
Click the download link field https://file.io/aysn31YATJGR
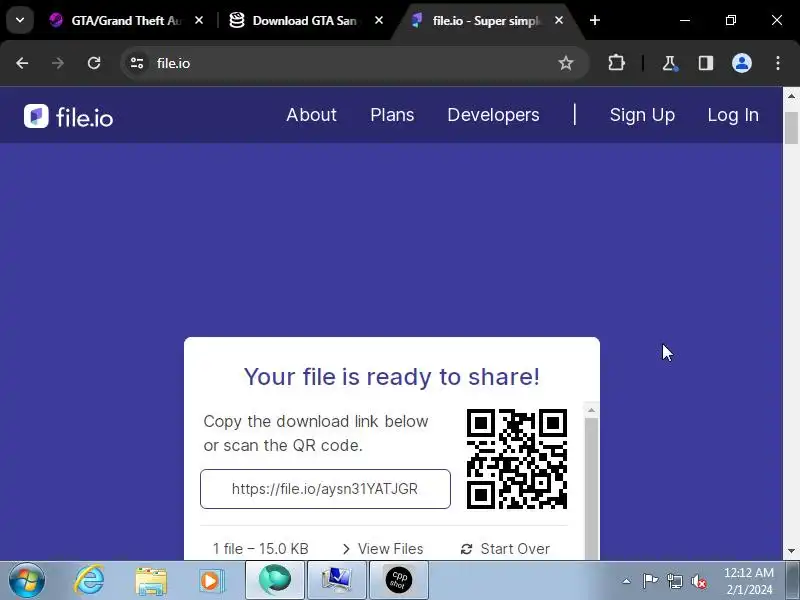(x=325, y=489)
